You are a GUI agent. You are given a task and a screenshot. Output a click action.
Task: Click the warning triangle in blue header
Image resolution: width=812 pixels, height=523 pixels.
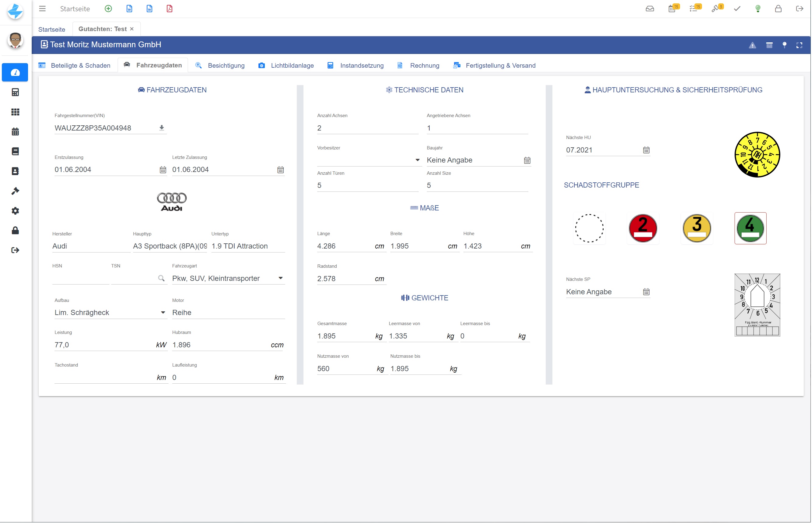click(752, 45)
